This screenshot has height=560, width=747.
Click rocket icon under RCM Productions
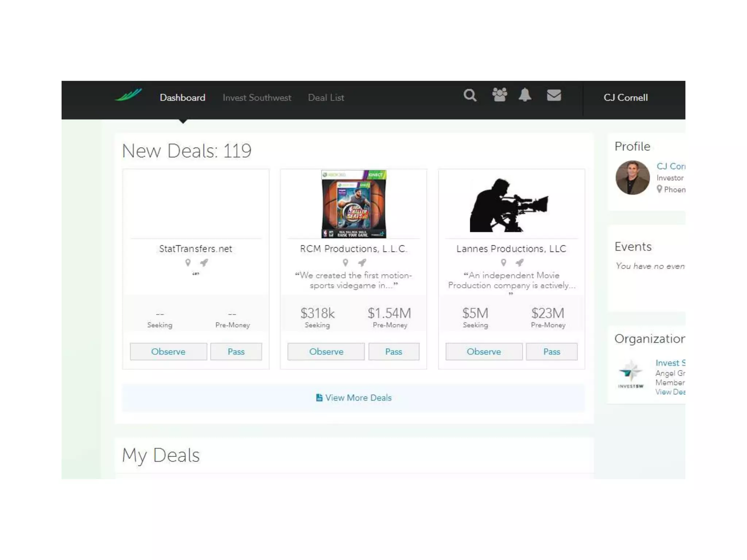tap(362, 262)
